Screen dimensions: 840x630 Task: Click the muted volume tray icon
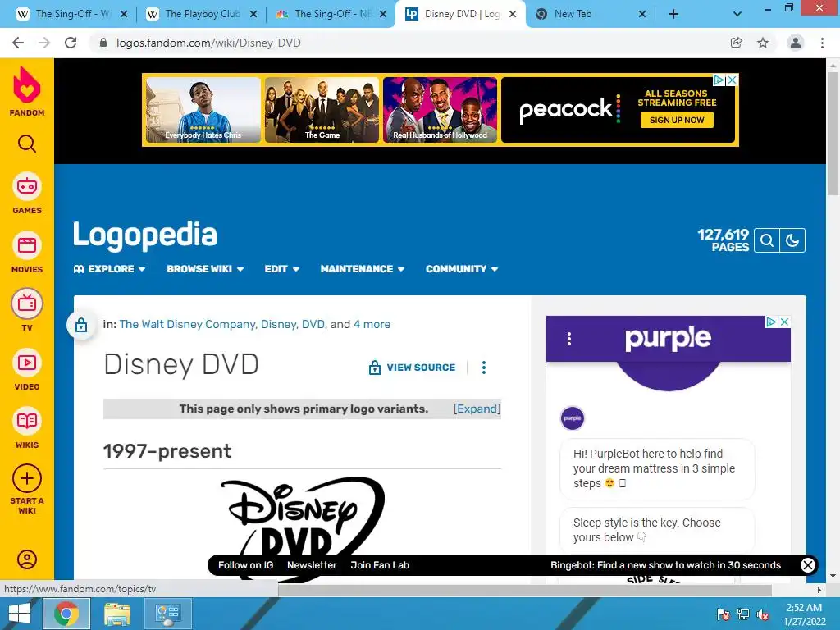click(763, 614)
